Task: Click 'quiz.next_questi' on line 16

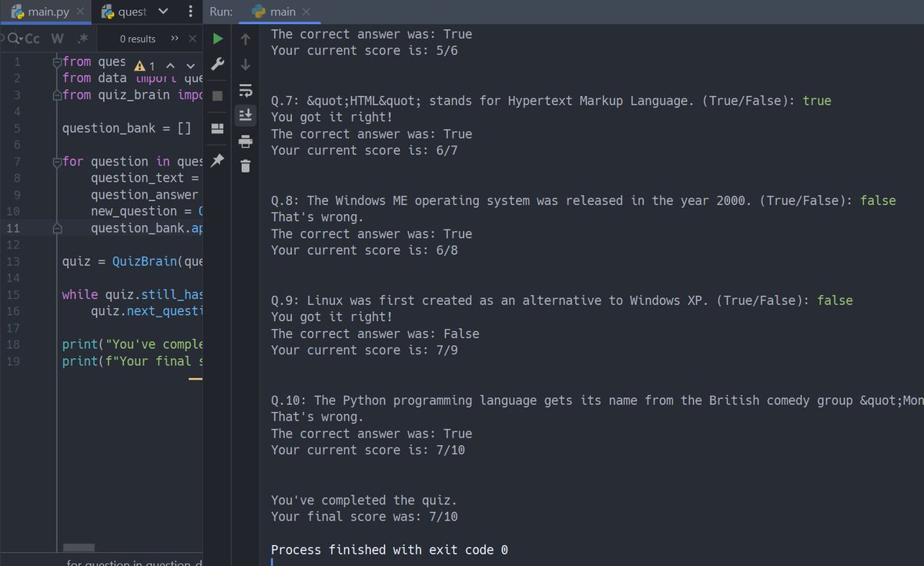Action: pyautogui.click(x=146, y=311)
